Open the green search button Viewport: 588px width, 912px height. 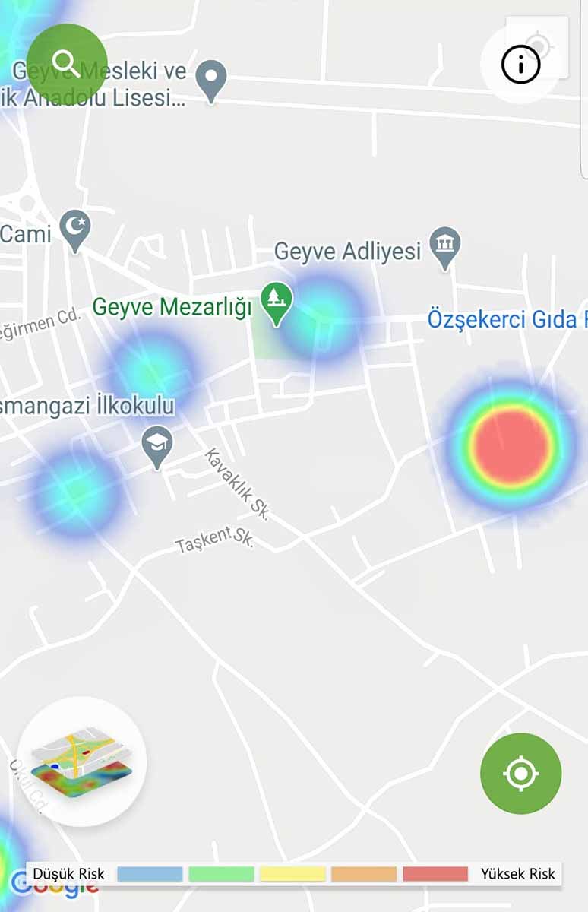(67, 64)
